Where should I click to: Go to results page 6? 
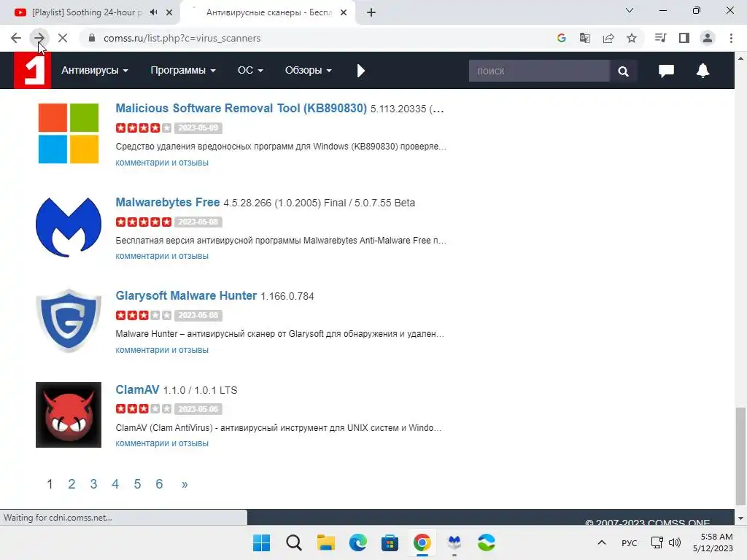159,484
